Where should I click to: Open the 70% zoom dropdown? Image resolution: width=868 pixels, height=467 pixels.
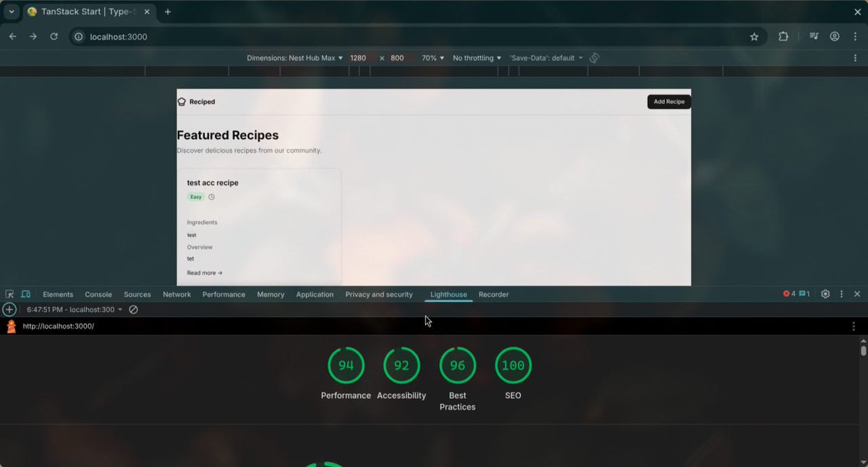coord(433,58)
